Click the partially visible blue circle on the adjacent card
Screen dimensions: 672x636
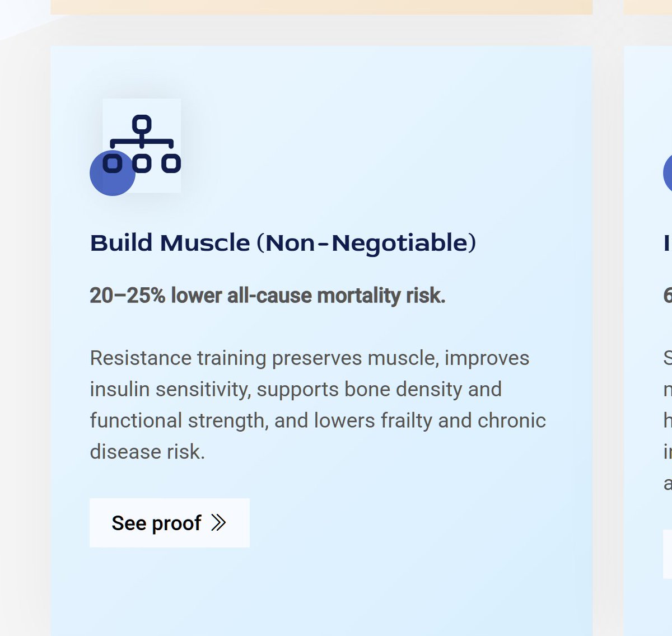click(668, 174)
